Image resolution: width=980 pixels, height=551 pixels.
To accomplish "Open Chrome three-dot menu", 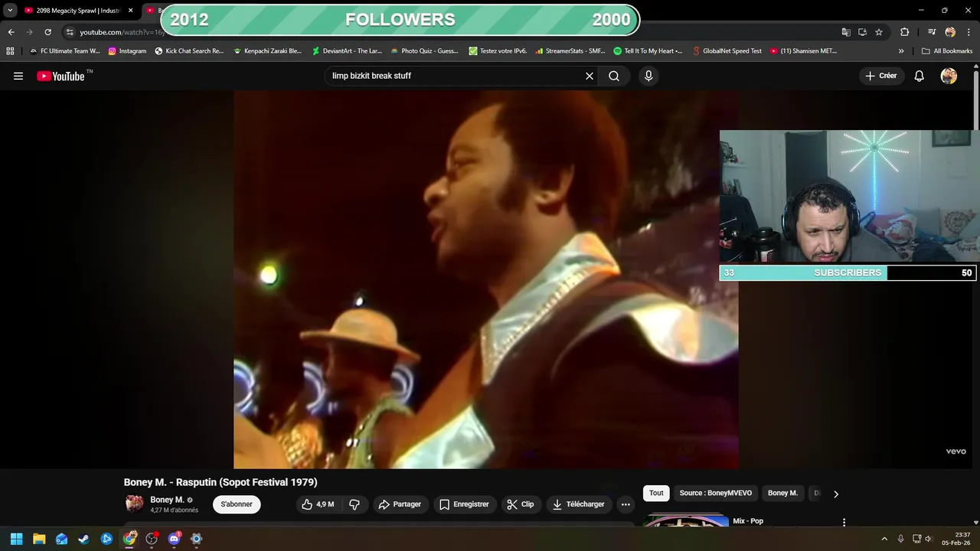I will [x=969, y=32].
